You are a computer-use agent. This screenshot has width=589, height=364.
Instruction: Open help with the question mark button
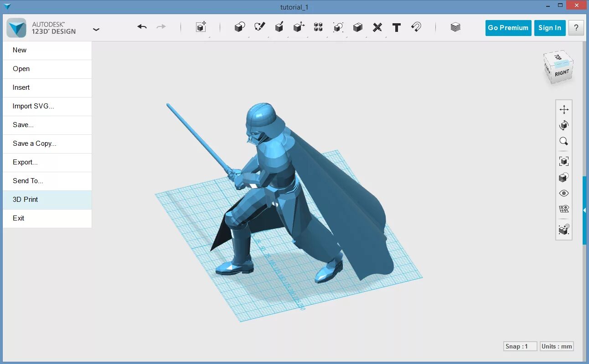(576, 28)
